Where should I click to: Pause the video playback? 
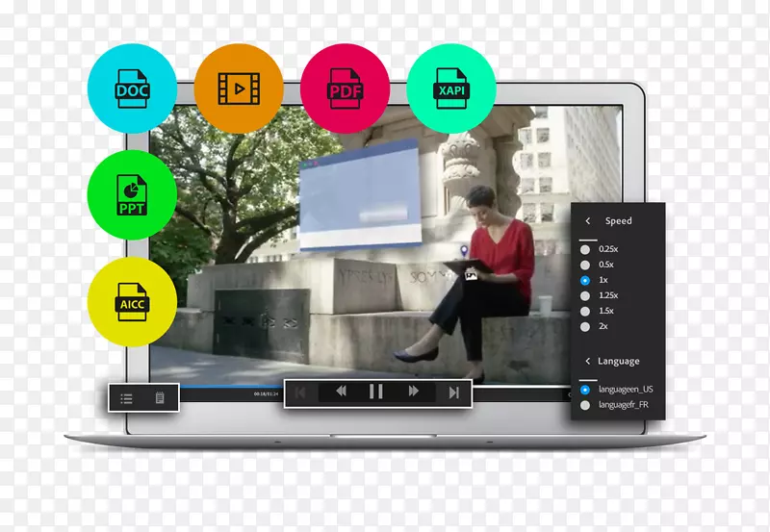(376, 392)
